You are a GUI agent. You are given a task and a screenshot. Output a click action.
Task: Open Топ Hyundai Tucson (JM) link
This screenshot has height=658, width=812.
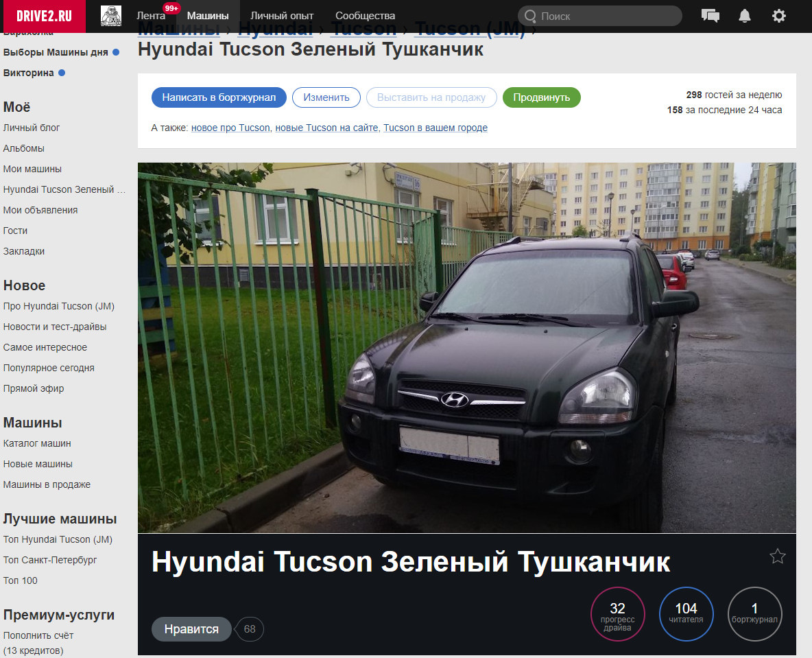click(x=58, y=539)
